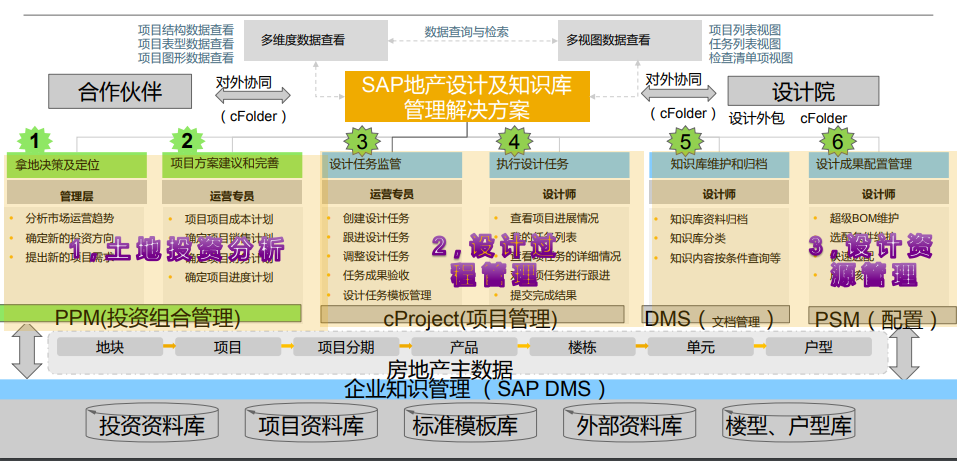Click the star badge numbered 6
The height and width of the screenshot is (461, 957).
837,142
